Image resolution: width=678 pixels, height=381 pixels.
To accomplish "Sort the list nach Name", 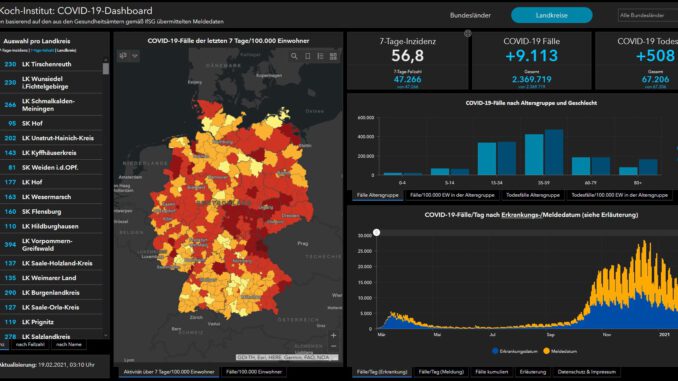I will pyautogui.click(x=69, y=345).
